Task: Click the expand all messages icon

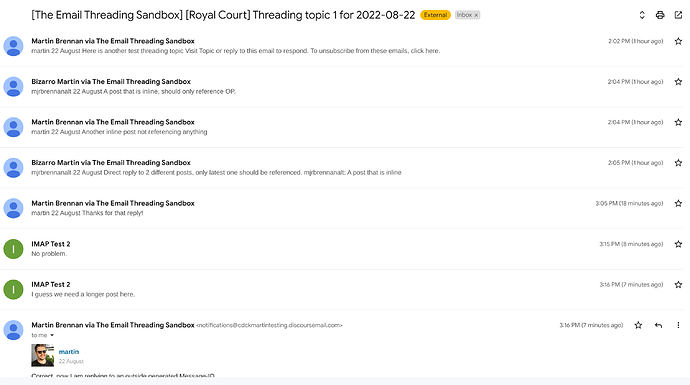Action: pos(642,15)
